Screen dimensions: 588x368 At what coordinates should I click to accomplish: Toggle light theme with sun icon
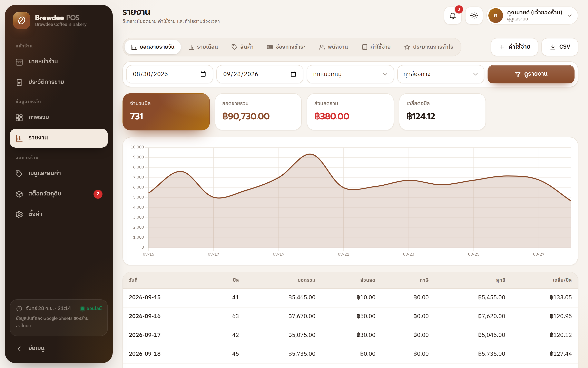(x=474, y=16)
